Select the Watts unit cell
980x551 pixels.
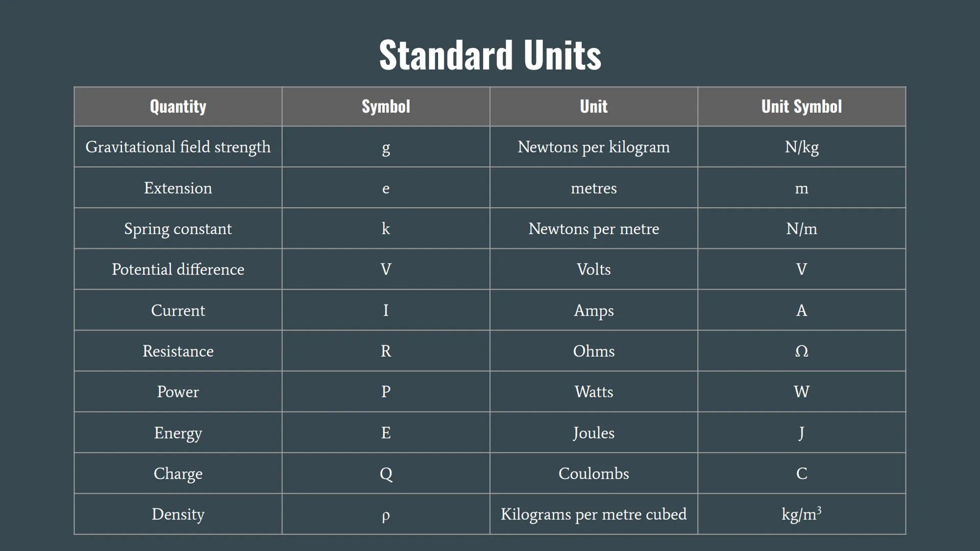coord(594,392)
